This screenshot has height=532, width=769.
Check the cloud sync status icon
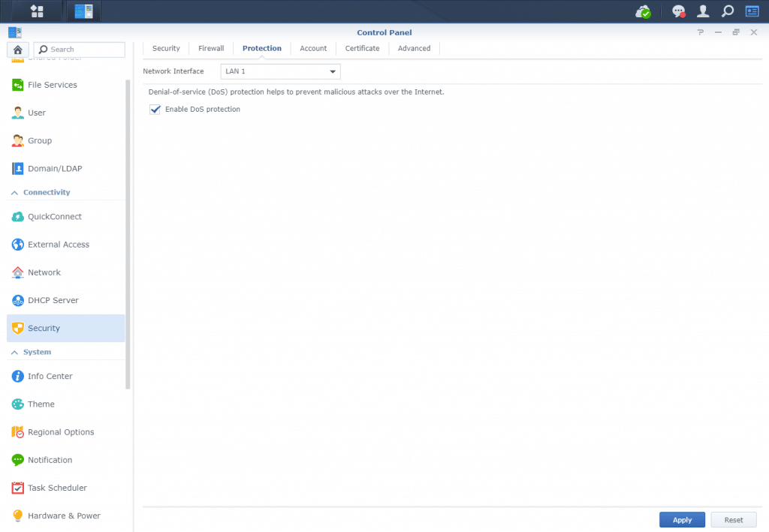tap(643, 11)
